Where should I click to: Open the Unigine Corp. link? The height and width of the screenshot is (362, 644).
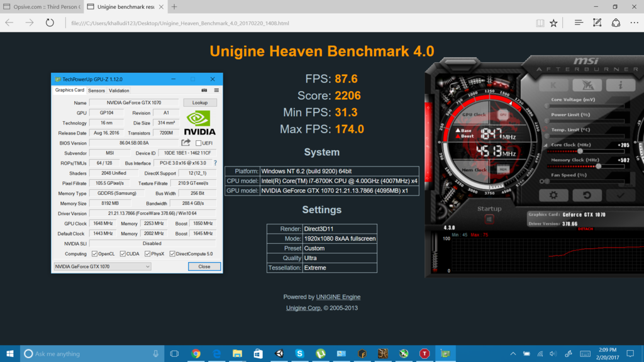pos(304,308)
